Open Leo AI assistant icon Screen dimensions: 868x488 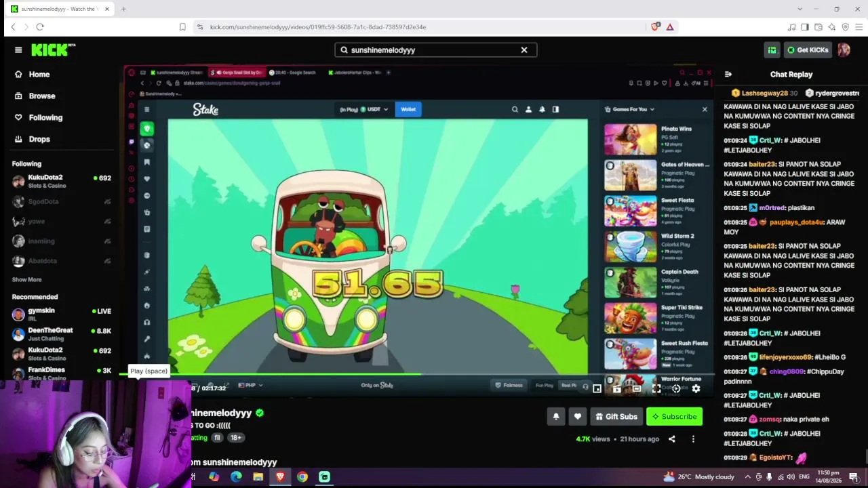832,27
